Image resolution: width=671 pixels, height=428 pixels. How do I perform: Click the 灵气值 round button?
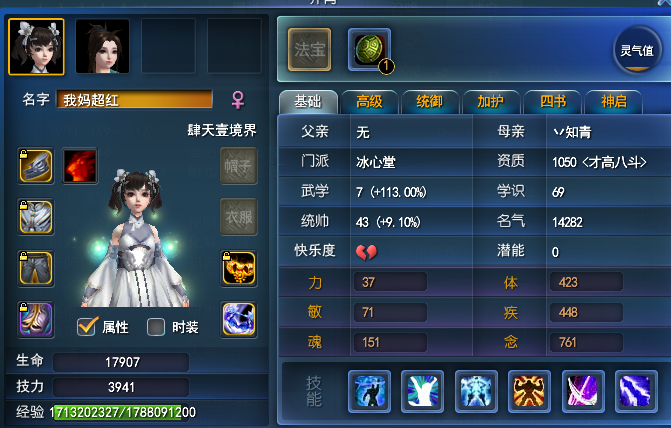(637, 50)
